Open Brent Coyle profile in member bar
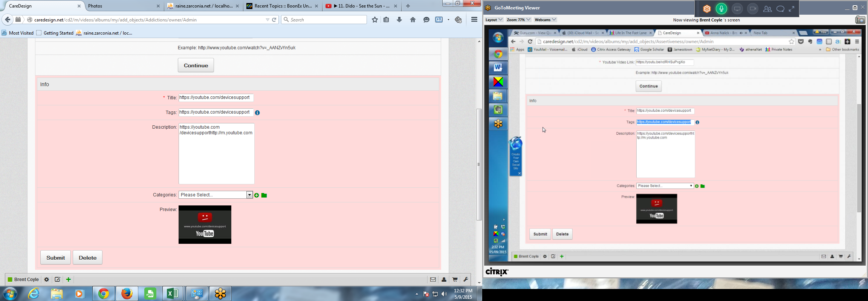Image resolution: width=868 pixels, height=301 pixels. pyautogui.click(x=23, y=280)
